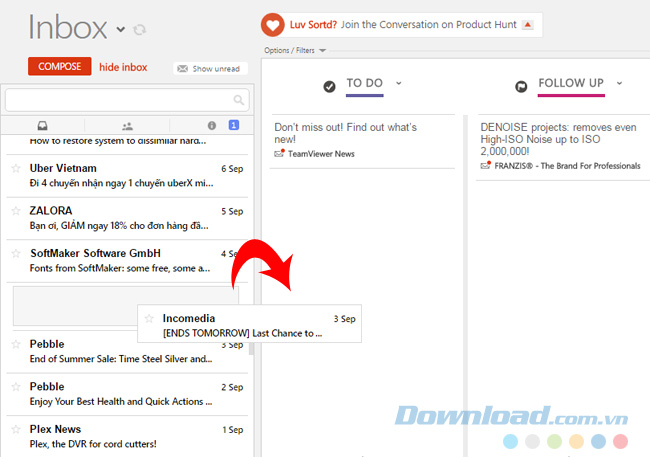650x457 pixels.
Task: Select the Updates info tab
Action: coord(212,125)
